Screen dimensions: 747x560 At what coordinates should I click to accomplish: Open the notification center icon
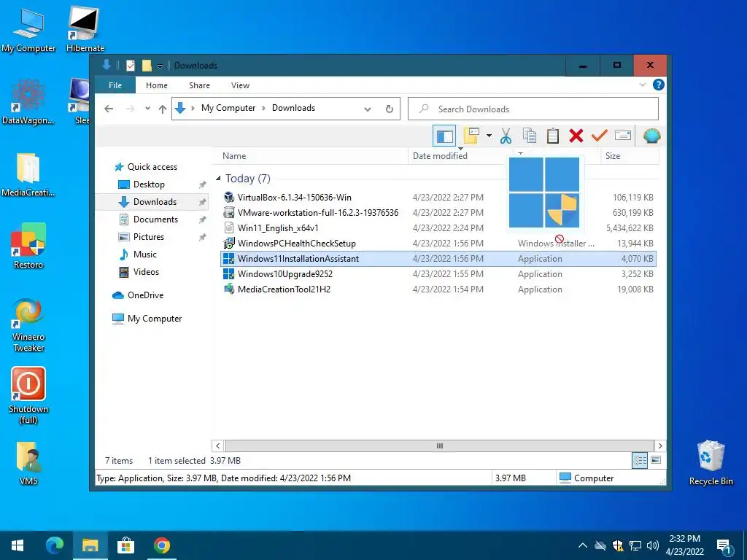(724, 546)
